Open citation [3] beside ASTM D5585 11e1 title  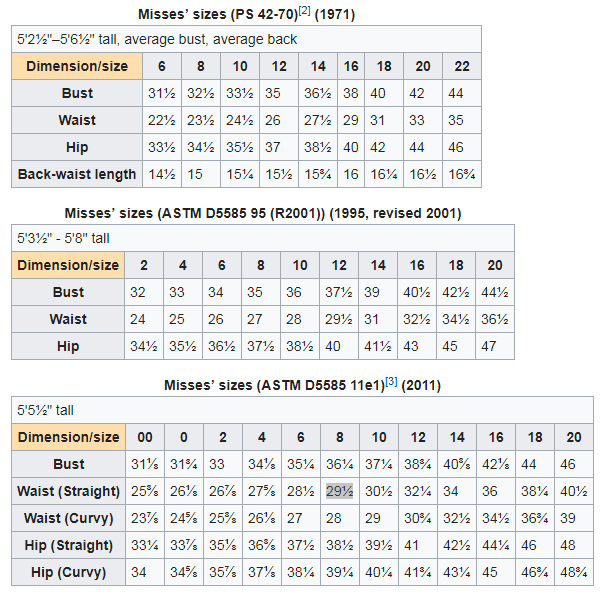[392, 383]
